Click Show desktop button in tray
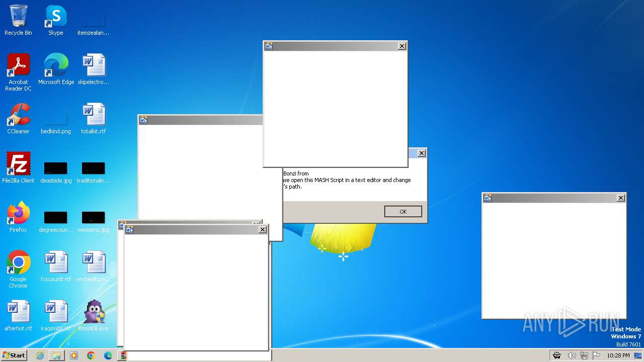 [x=638, y=355]
